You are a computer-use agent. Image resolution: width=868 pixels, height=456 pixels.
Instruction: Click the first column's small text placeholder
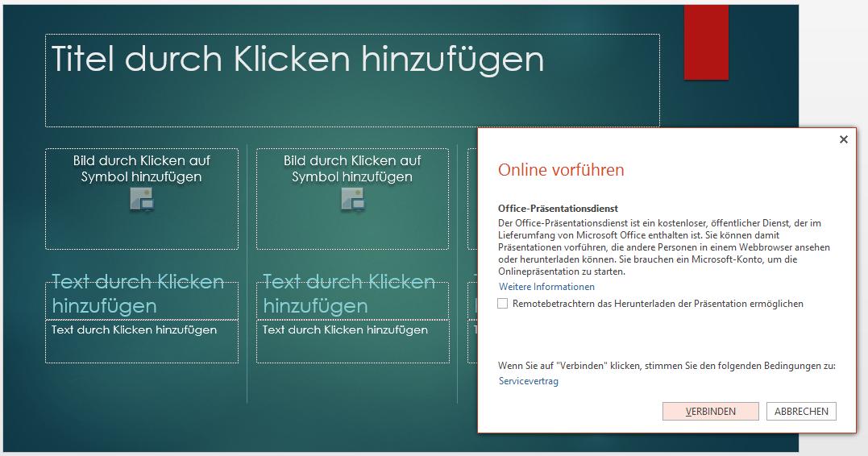point(142,341)
